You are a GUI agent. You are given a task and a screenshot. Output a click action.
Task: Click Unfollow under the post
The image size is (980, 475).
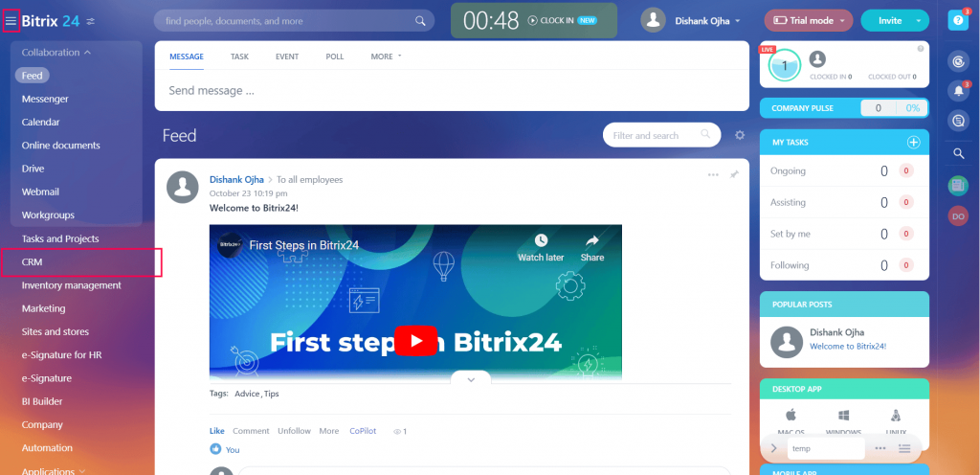(x=295, y=431)
